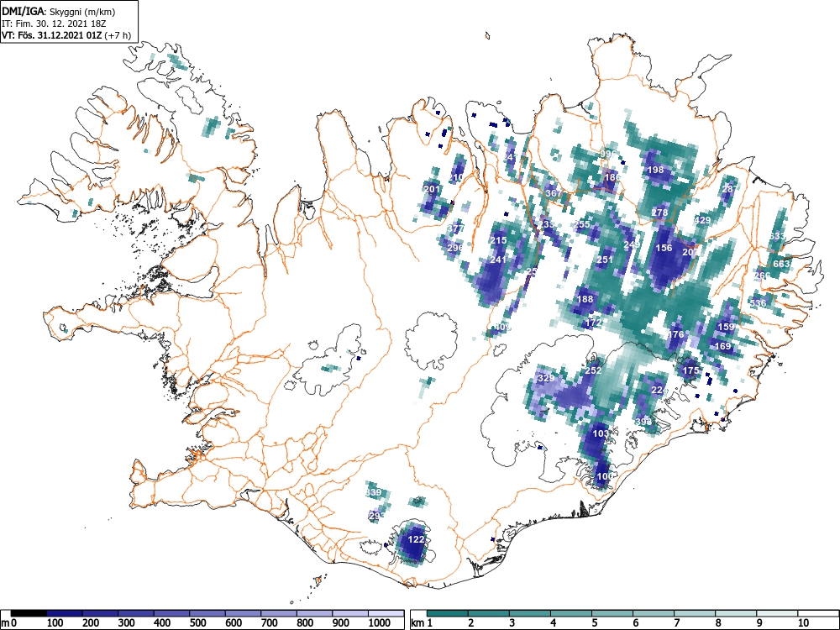Click the 'DMI/IGA: Skyggni (m/km)' title text
840x630 pixels.
[59, 11]
